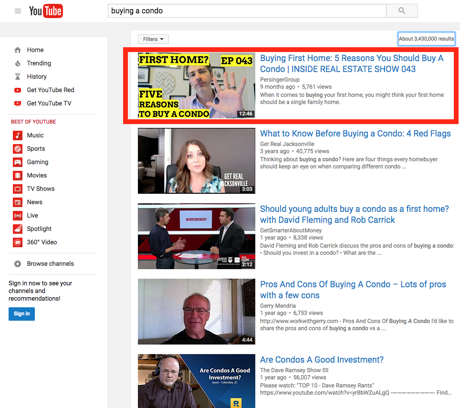Image resolution: width=460 pixels, height=408 pixels.
Task: Click the 360° Video channel icon
Action: tap(18, 242)
